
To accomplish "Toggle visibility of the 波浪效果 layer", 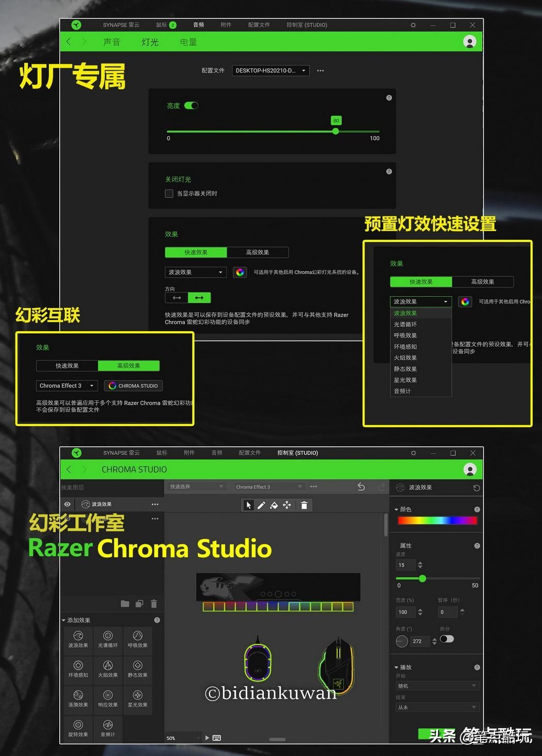I will point(67,504).
